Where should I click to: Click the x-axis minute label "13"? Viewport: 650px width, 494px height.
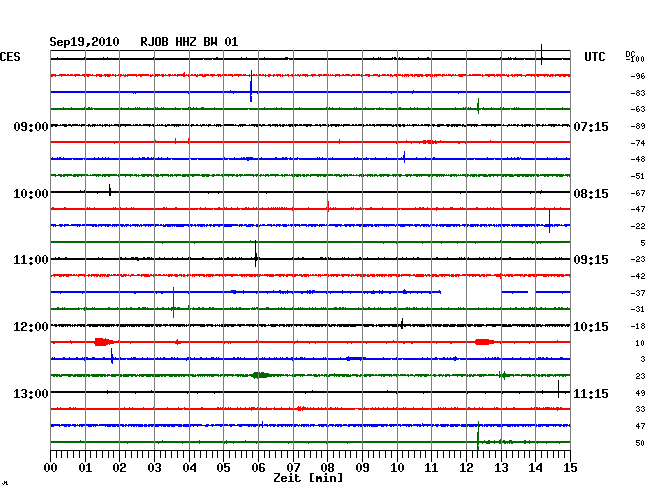pos(501,468)
